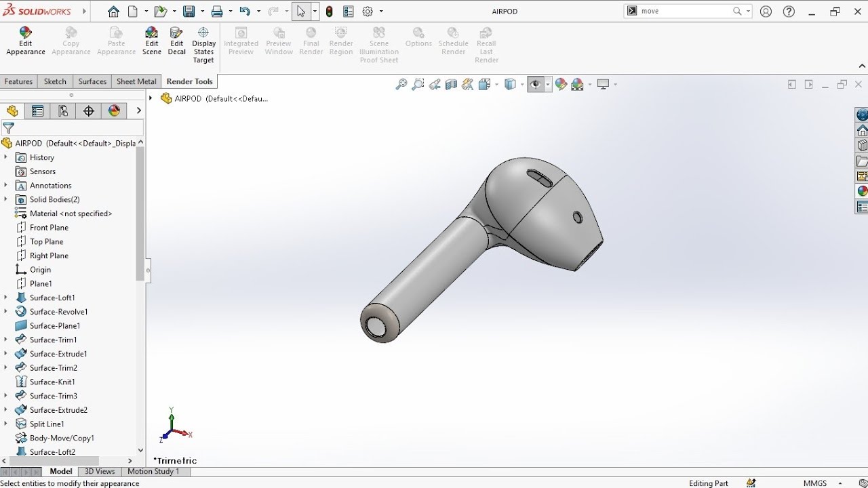Collapse the CommandManager ribbon arrow

tap(863, 66)
